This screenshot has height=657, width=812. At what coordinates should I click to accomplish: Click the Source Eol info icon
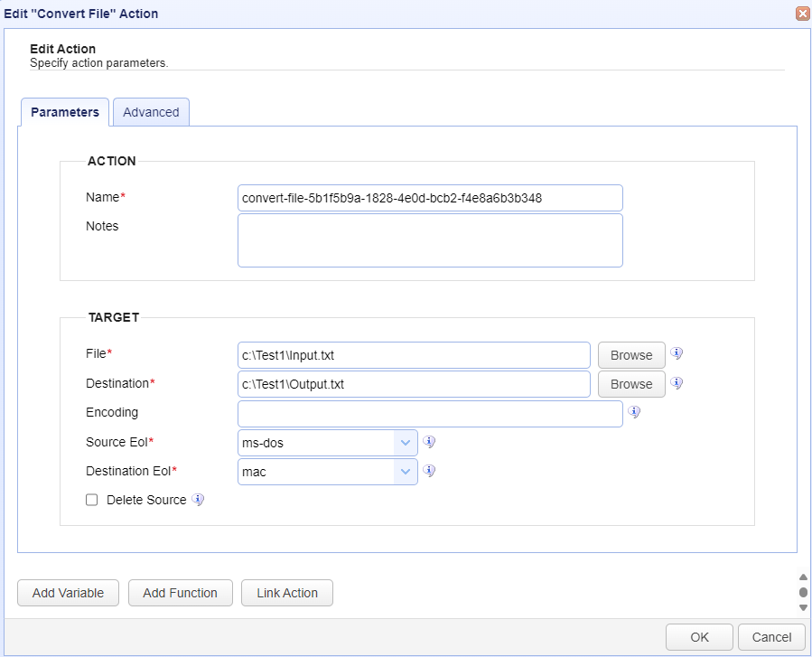430,442
